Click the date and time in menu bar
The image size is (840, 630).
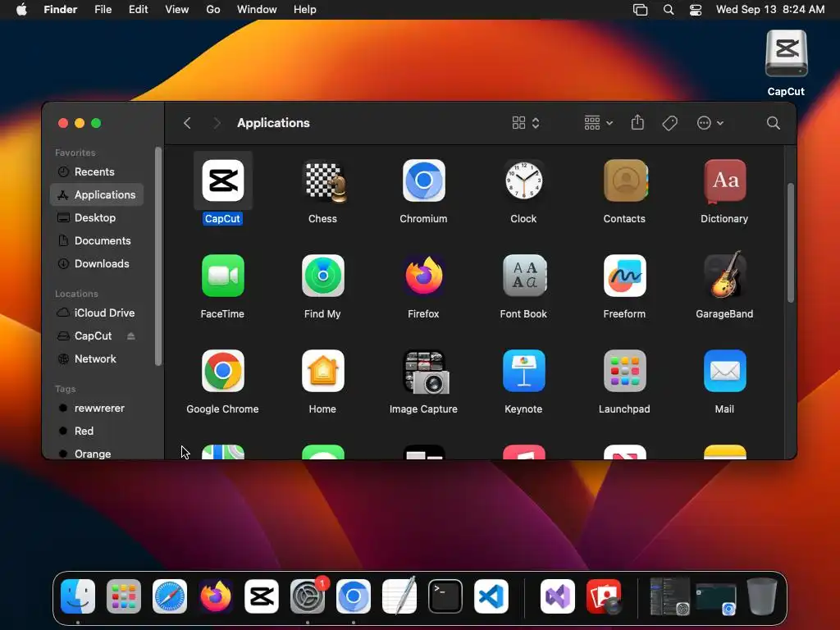pos(770,10)
